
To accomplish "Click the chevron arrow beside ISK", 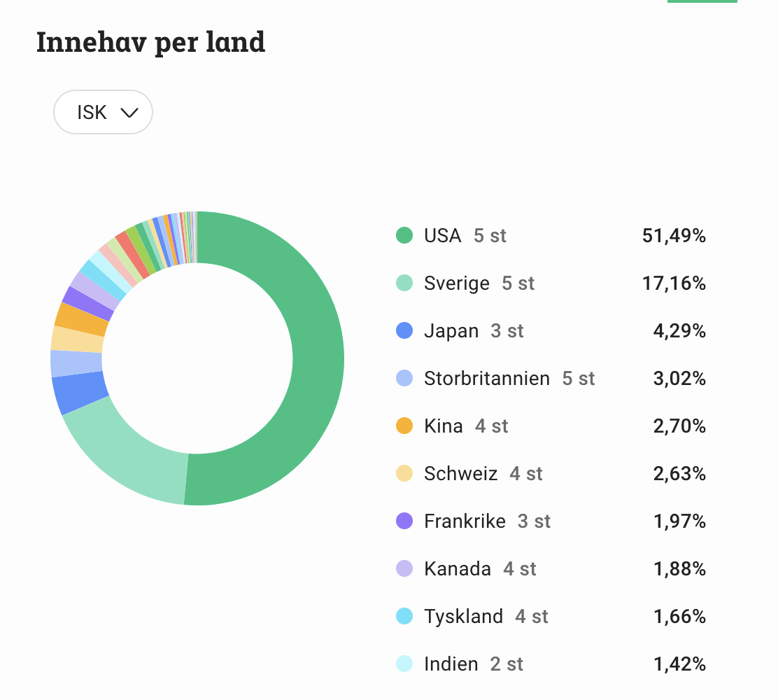I will [x=129, y=113].
